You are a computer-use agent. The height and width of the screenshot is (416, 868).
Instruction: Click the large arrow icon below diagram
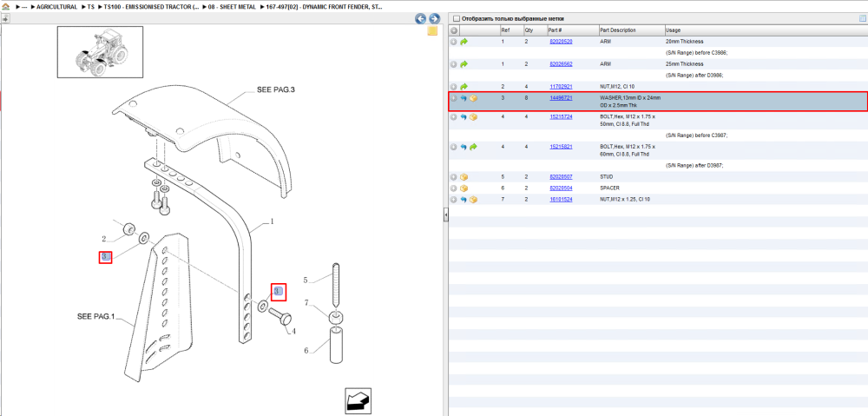click(x=357, y=401)
